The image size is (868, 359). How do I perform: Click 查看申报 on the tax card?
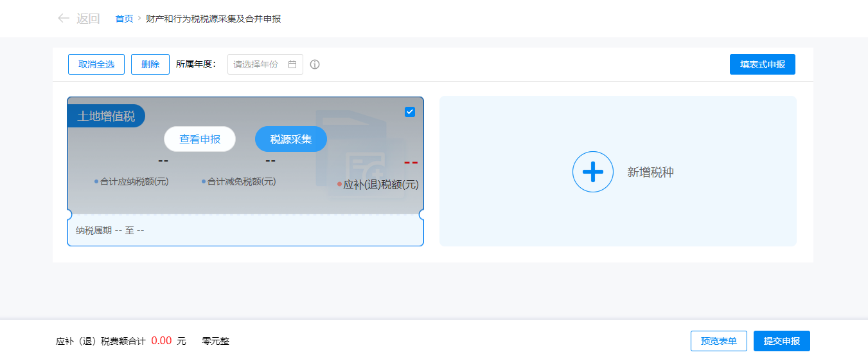pyautogui.click(x=200, y=139)
